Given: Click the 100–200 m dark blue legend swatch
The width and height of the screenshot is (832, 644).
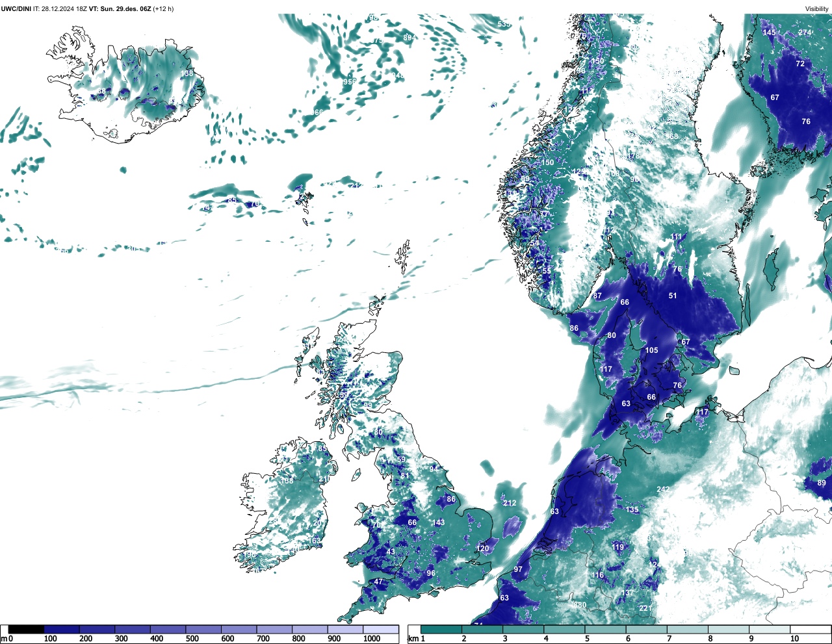Looking at the screenshot, I should pyautogui.click(x=62, y=629).
